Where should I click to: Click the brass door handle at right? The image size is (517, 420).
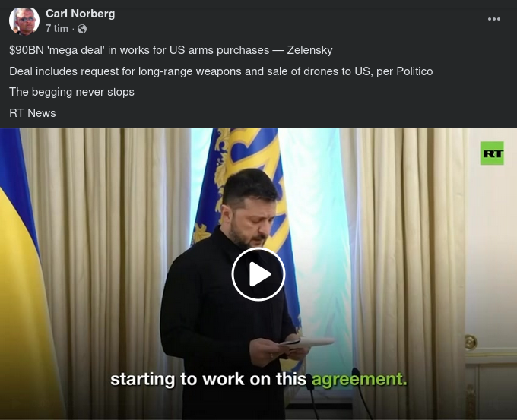[471, 342]
